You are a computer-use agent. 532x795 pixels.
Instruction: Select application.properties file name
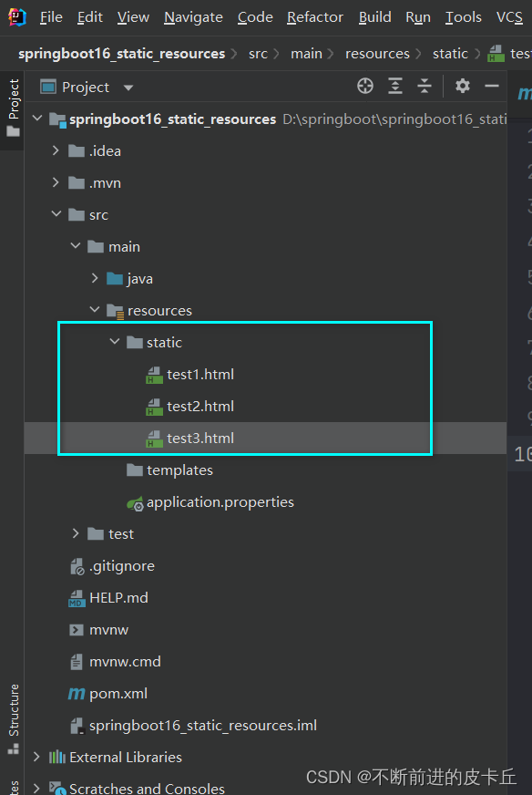point(220,502)
